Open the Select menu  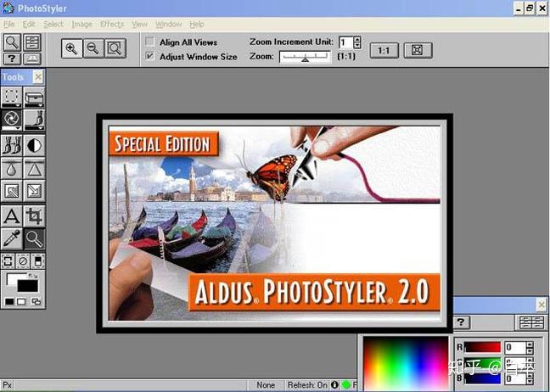pos(53,25)
